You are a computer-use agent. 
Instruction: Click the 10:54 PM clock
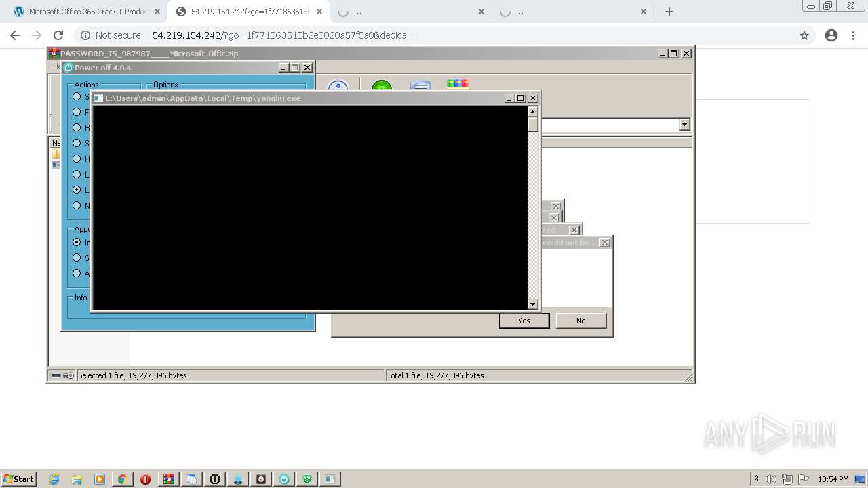[833, 479]
